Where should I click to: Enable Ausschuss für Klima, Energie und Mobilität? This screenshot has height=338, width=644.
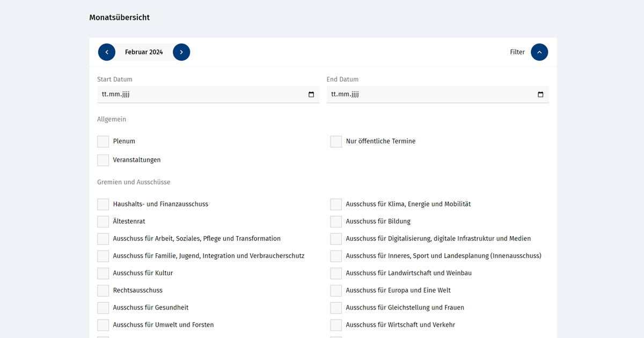pyautogui.click(x=336, y=204)
